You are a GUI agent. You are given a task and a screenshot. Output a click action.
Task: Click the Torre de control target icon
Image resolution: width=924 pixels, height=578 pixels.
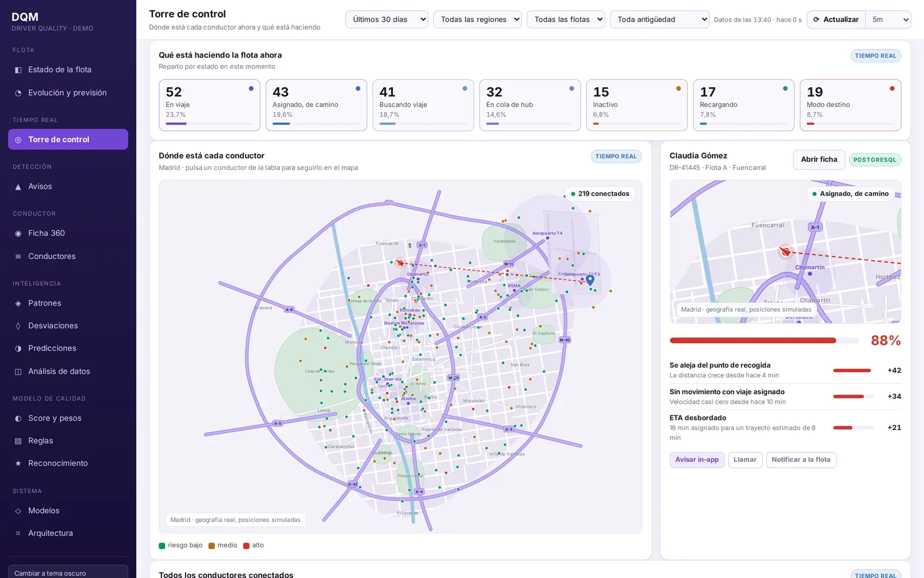pyautogui.click(x=18, y=140)
